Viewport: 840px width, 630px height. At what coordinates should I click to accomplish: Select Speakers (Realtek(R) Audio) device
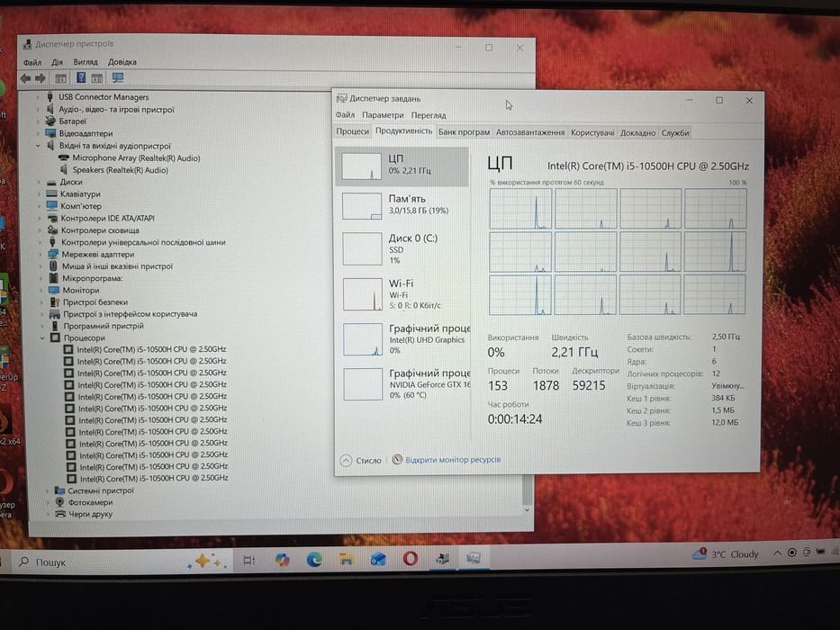(x=120, y=170)
